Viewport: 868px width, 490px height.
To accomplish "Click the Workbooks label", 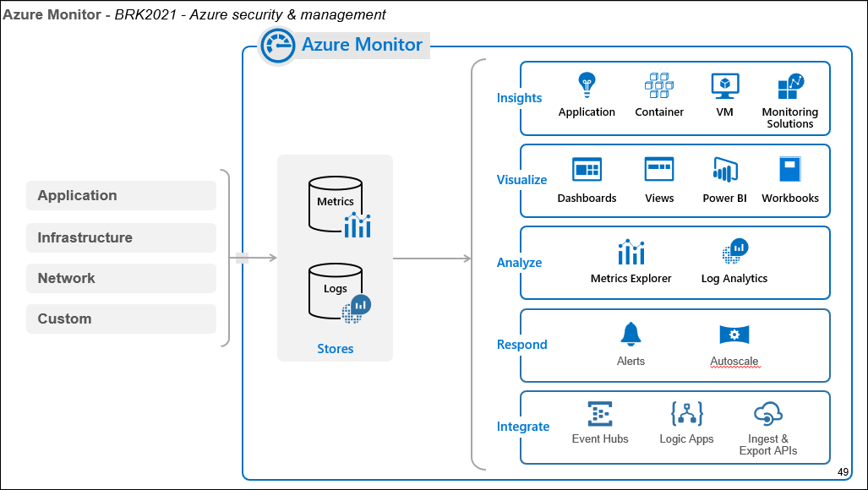I will click(x=790, y=198).
